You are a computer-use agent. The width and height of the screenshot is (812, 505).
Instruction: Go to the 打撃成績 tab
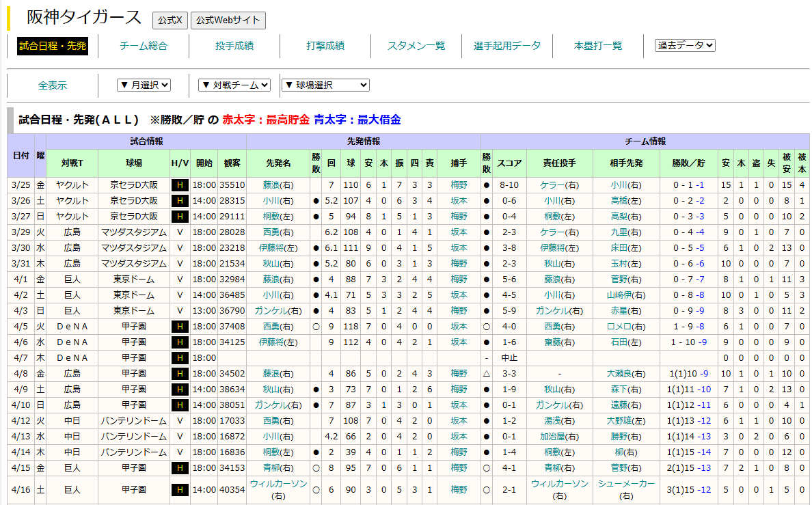325,46
